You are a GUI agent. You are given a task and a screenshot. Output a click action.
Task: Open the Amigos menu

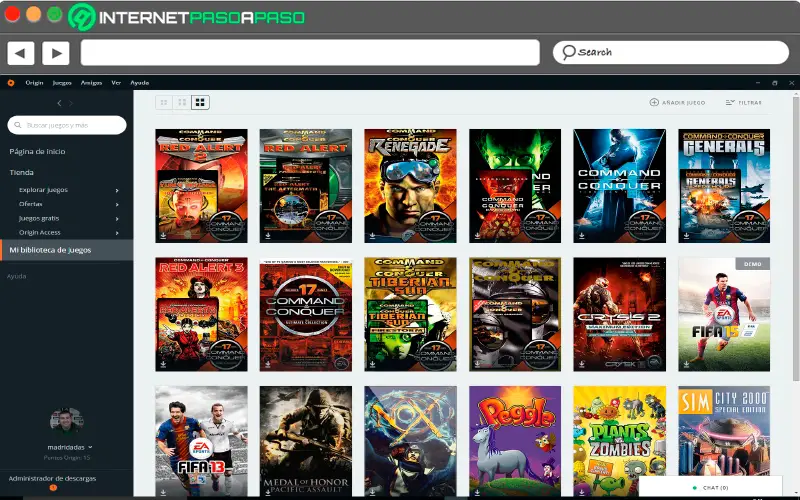(91, 83)
